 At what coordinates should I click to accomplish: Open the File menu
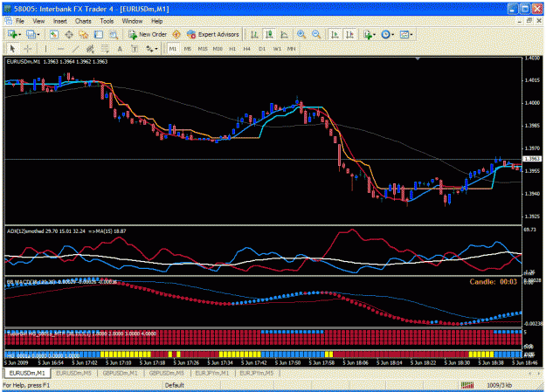[20, 21]
